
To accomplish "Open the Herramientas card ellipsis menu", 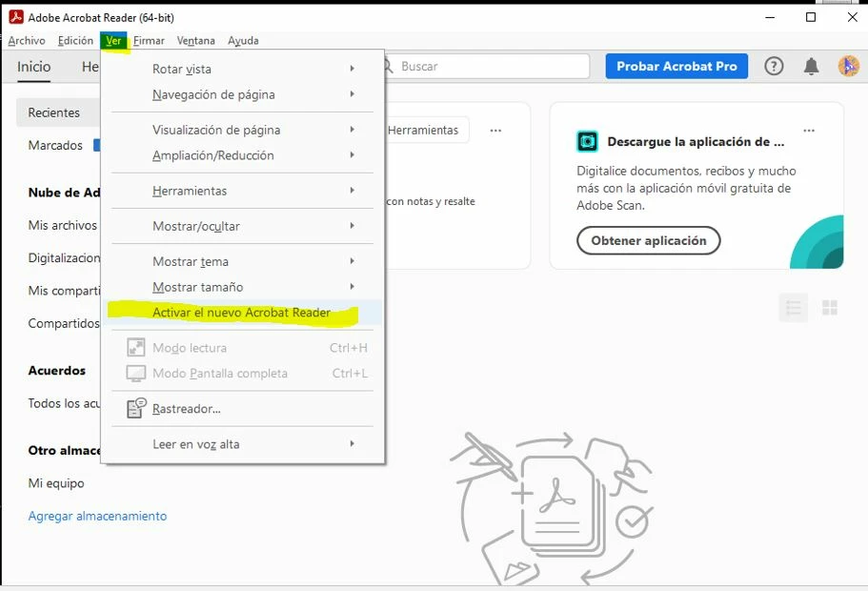I will point(495,131).
